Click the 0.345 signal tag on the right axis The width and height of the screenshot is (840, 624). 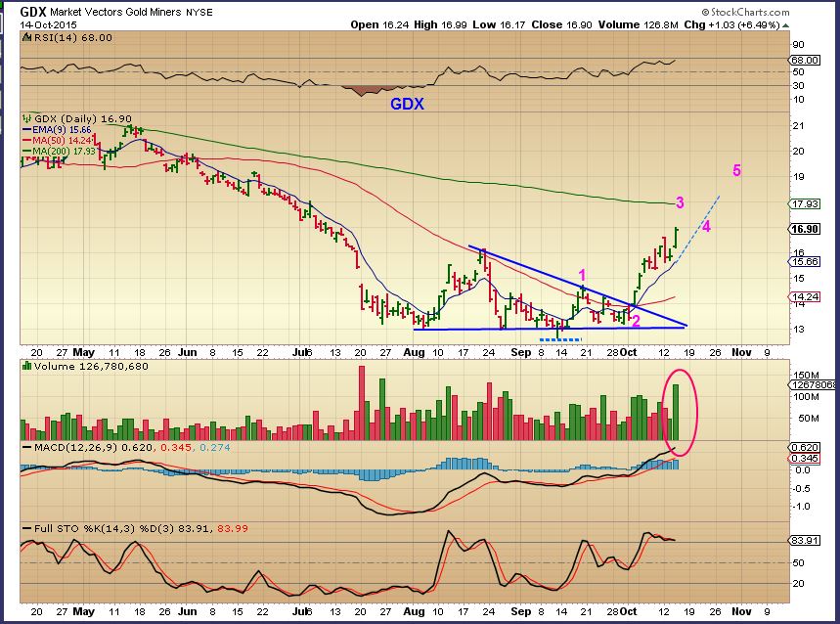(805, 459)
